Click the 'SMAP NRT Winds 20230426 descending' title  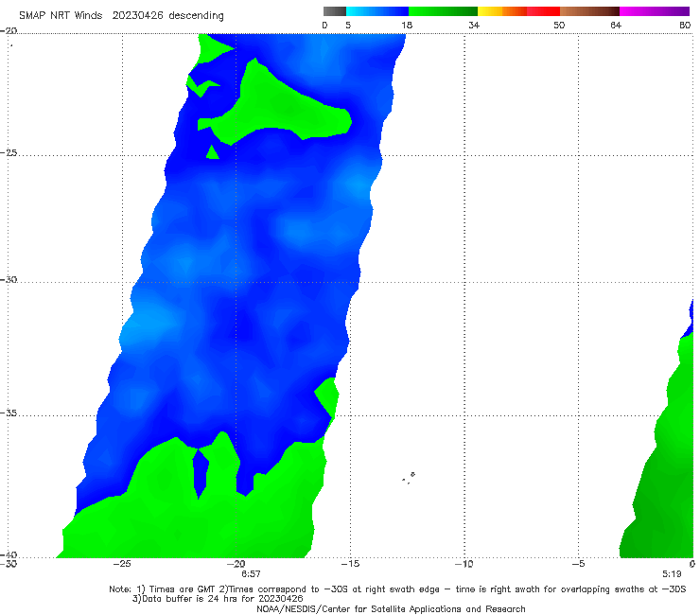coord(121,16)
